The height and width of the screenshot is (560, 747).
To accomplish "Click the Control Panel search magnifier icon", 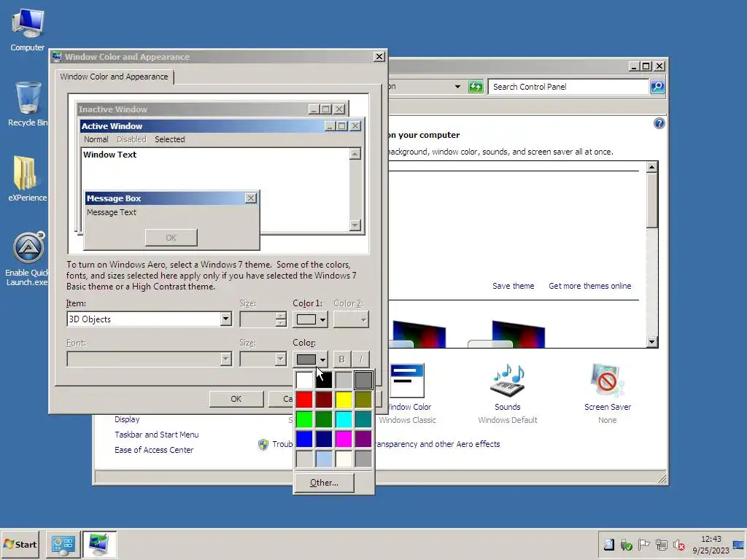I will (657, 87).
